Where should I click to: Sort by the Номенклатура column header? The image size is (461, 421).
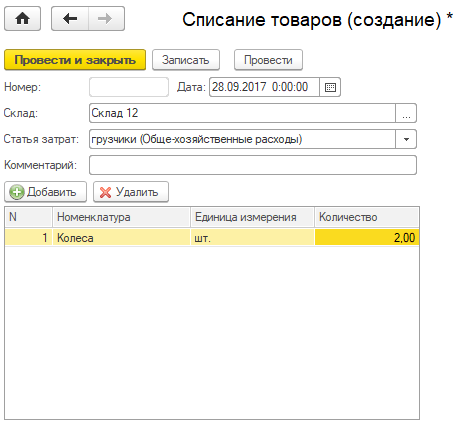tap(121, 217)
